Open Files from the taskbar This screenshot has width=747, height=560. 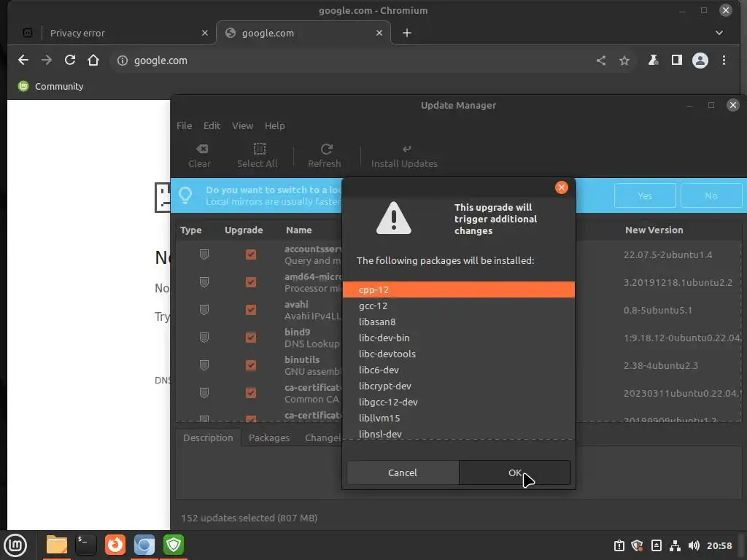pyautogui.click(x=57, y=545)
